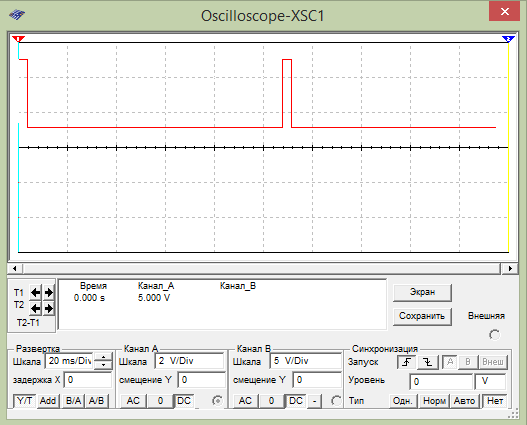Select rising edge trigger icon
Screen dimensions: 527x425
coord(407,362)
